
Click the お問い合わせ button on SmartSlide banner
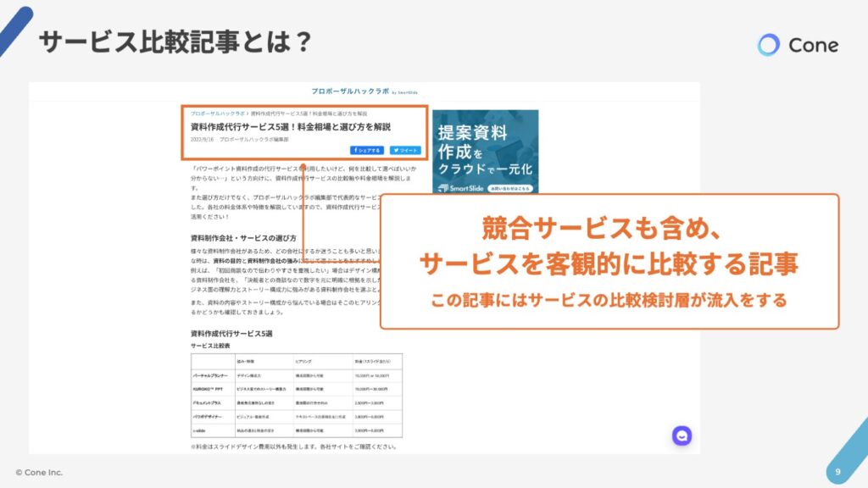pyautogui.click(x=509, y=189)
